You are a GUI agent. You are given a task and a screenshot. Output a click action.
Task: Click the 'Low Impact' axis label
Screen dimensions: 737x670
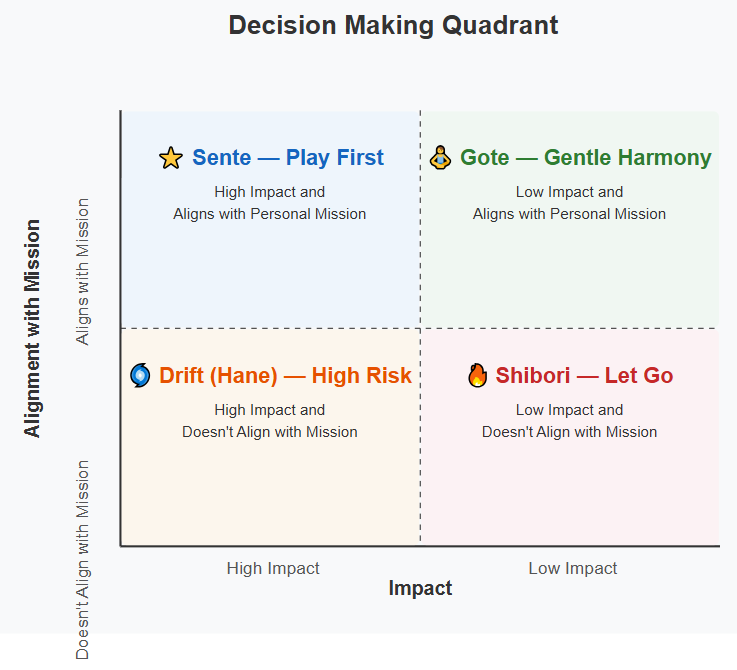click(573, 568)
